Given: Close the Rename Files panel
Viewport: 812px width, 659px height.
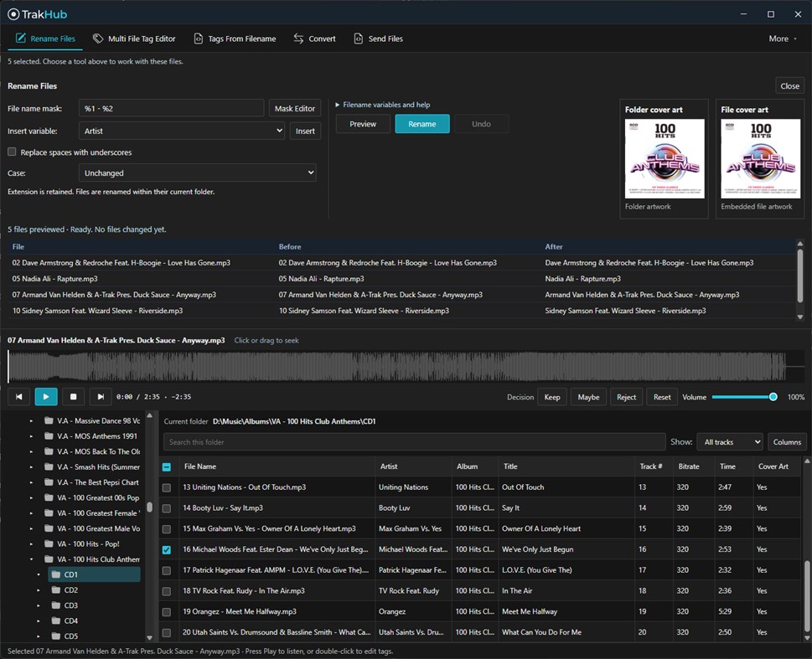Looking at the screenshot, I should 789,86.
